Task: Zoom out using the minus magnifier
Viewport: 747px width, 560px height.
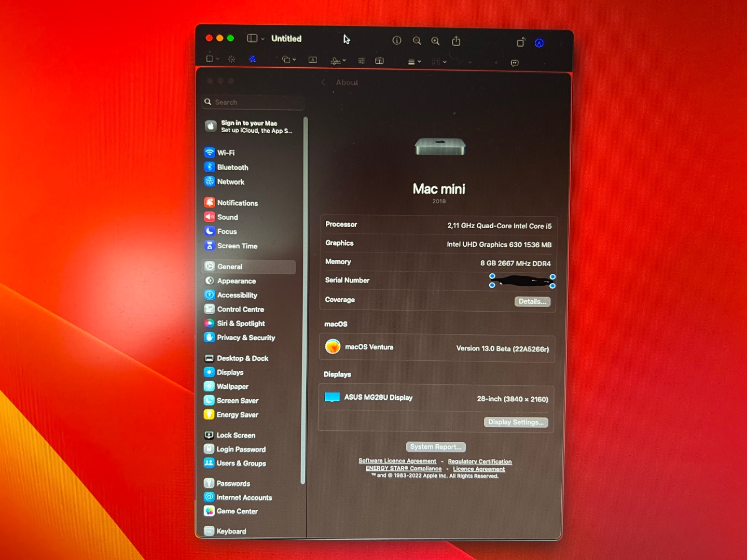Action: [417, 41]
